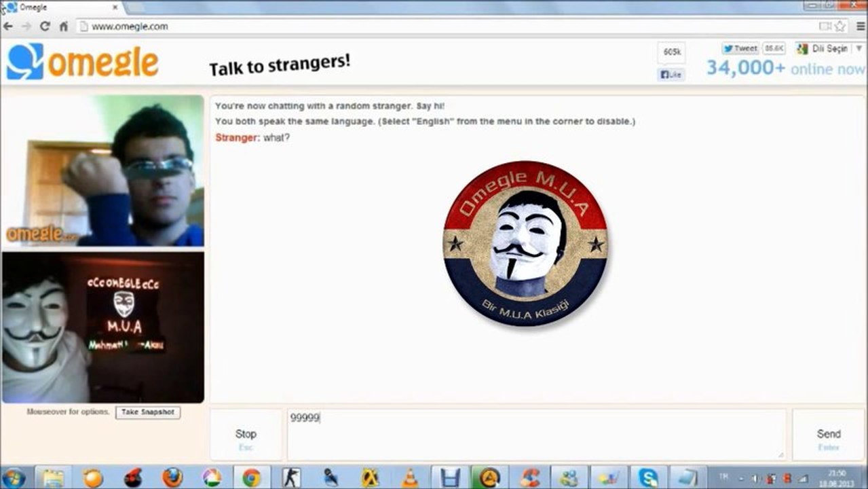Open Windows Explorer from the taskbar

tap(53, 478)
